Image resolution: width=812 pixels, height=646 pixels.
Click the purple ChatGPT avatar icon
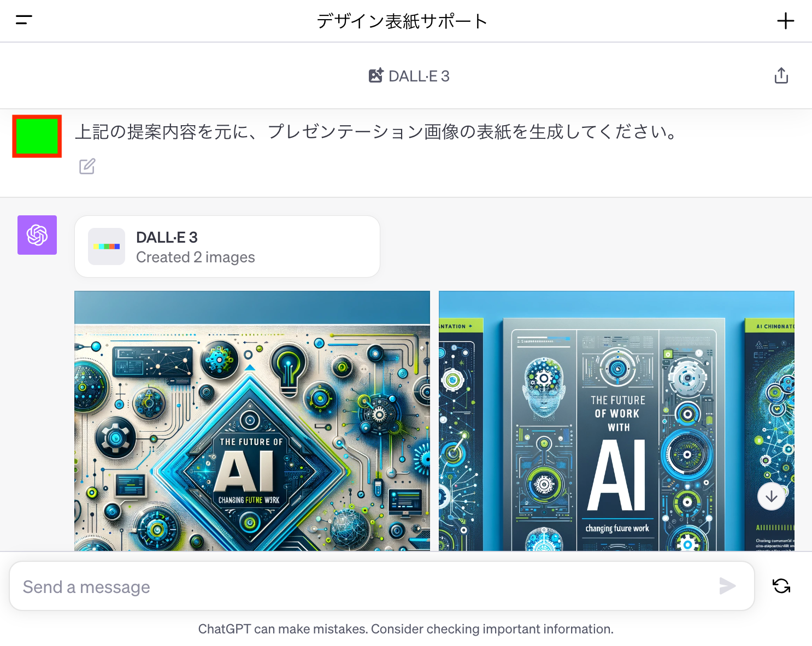(x=37, y=235)
